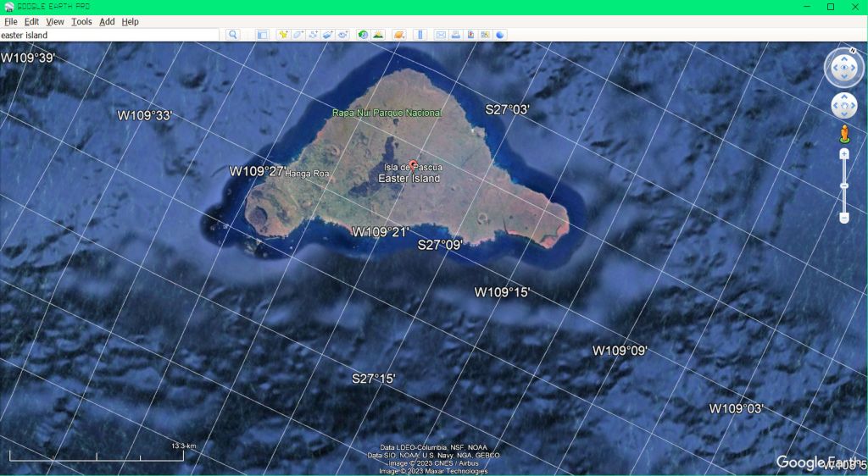The height and width of the screenshot is (476, 868).
Task: Add a new placemark from toolbar
Action: 284,35
